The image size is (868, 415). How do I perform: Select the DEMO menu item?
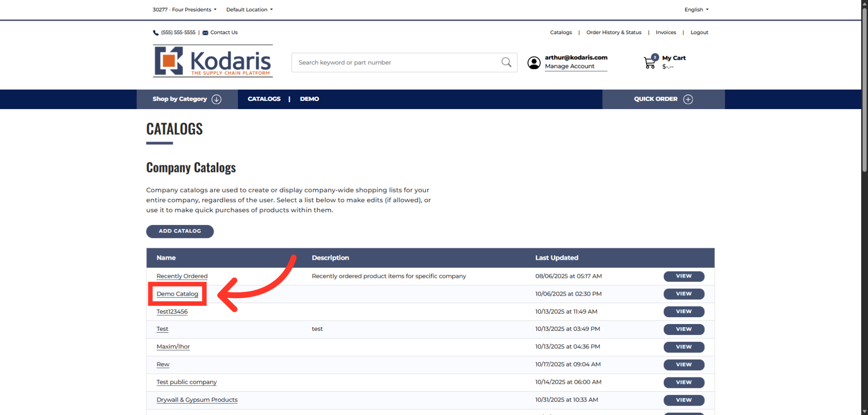pos(310,99)
